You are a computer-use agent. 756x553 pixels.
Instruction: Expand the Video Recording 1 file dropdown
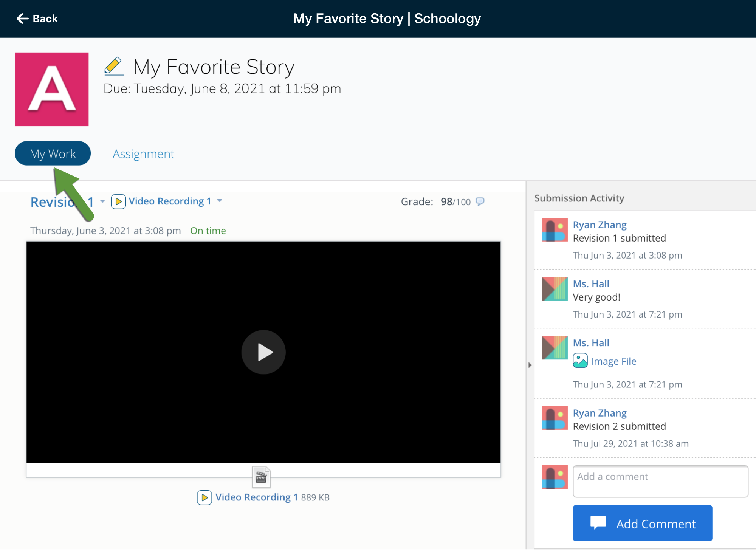pyautogui.click(x=220, y=201)
